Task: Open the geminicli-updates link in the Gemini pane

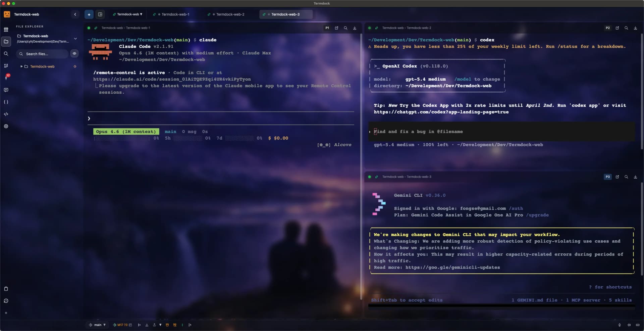Action: point(452,267)
